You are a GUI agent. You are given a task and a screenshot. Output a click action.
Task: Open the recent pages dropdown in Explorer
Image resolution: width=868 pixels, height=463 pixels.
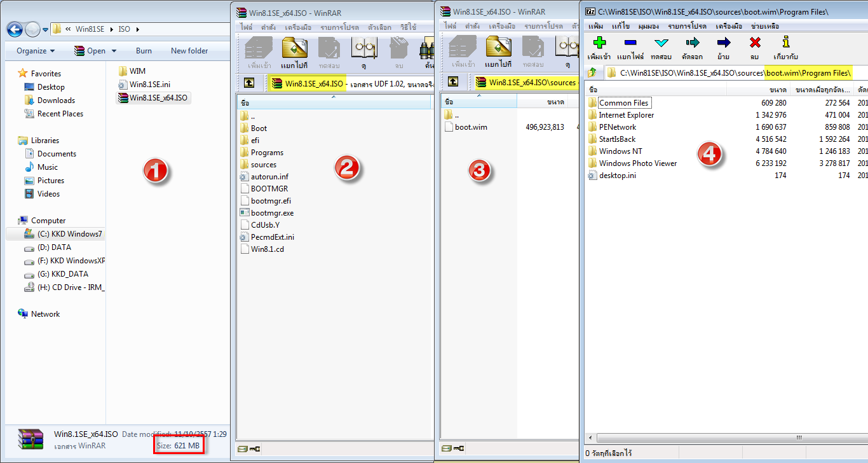click(45, 29)
